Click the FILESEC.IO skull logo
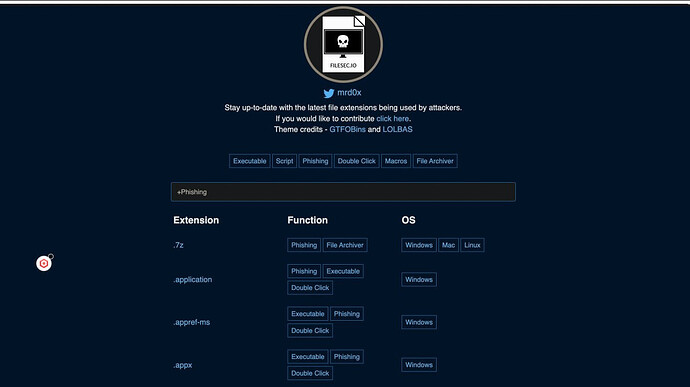This screenshot has height=387, width=690. click(x=343, y=44)
